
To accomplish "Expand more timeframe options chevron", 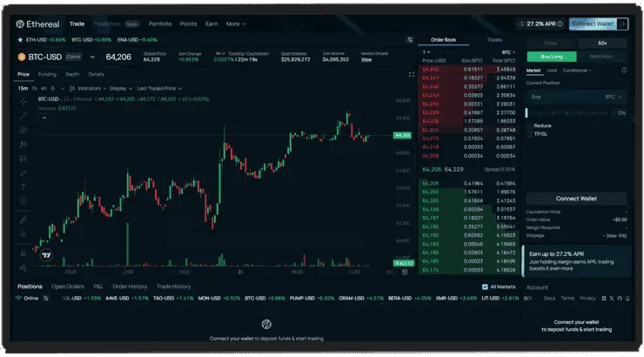I will [x=63, y=88].
